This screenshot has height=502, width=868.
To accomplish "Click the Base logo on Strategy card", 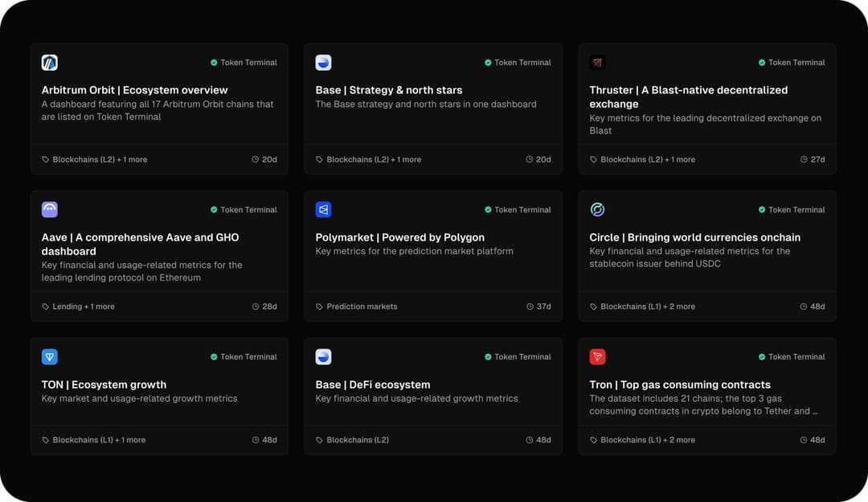I will pyautogui.click(x=323, y=63).
